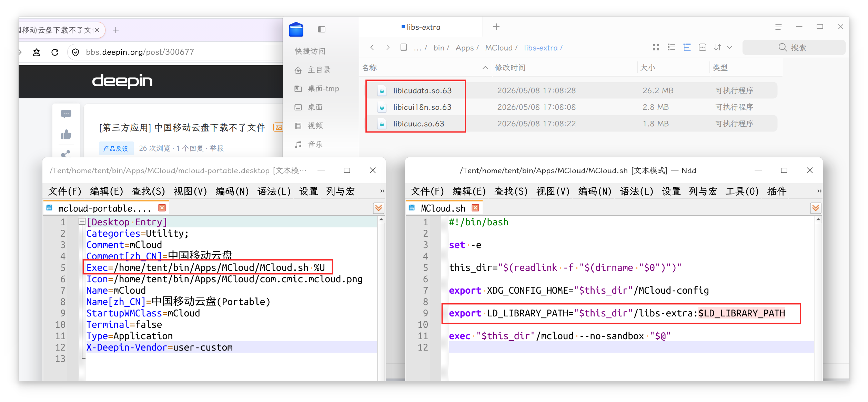Open the comment bubble icon on post
The height and width of the screenshot is (402, 868).
(66, 114)
